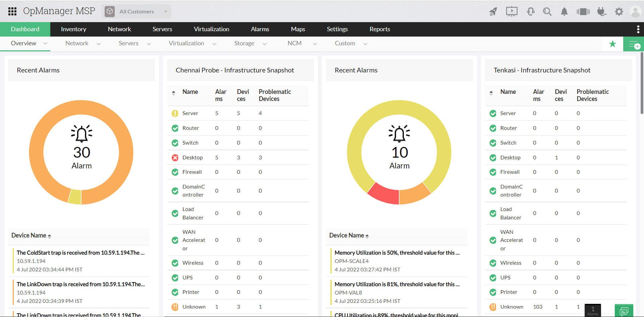Select the Dashboard tab
The height and width of the screenshot is (317, 644).
25,29
